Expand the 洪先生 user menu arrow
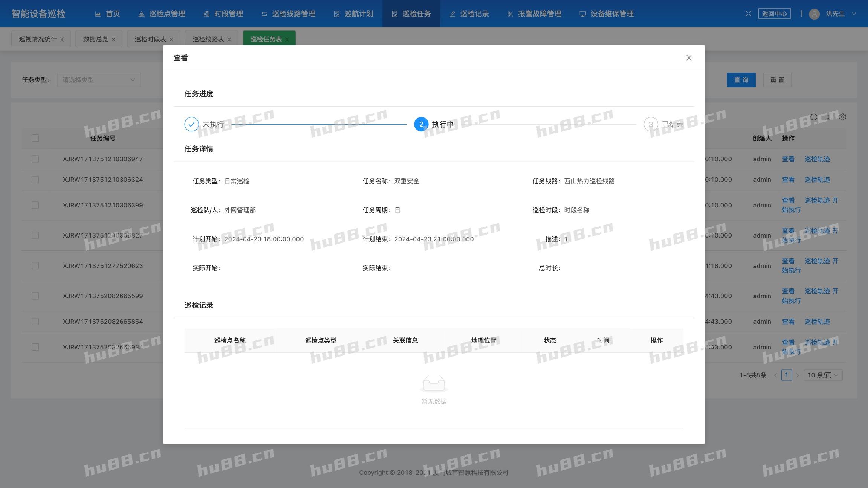Screen dimensions: 868x488 [x=854, y=14]
